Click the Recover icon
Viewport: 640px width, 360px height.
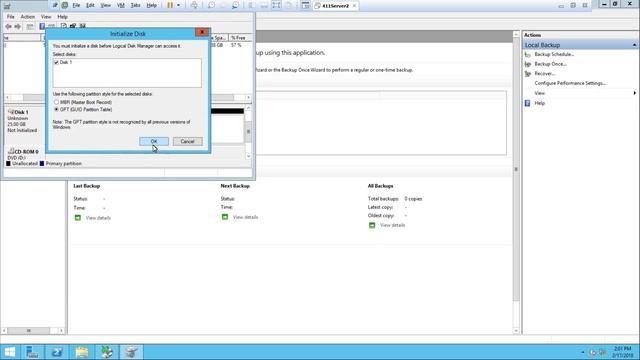point(527,74)
